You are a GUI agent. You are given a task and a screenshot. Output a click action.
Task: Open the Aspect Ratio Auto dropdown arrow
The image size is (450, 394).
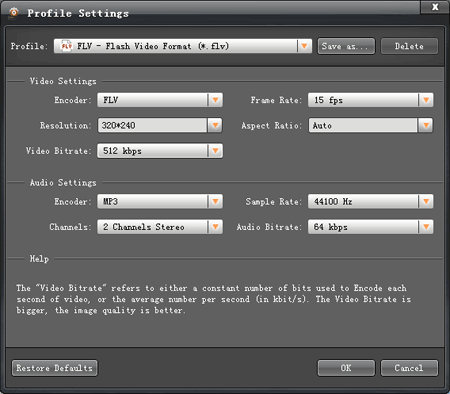point(426,125)
